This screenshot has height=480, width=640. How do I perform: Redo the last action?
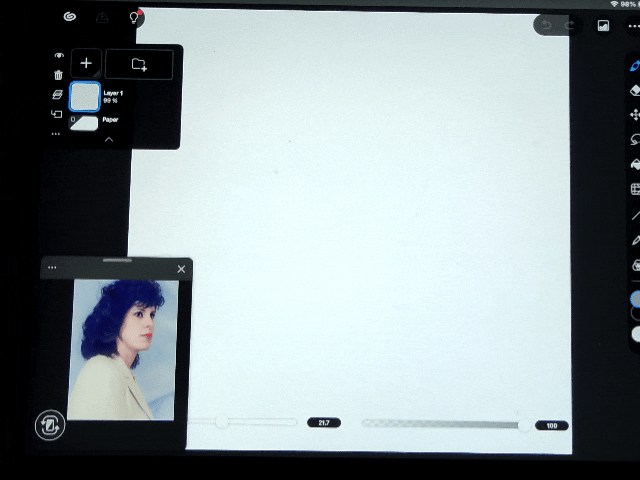[x=569, y=25]
